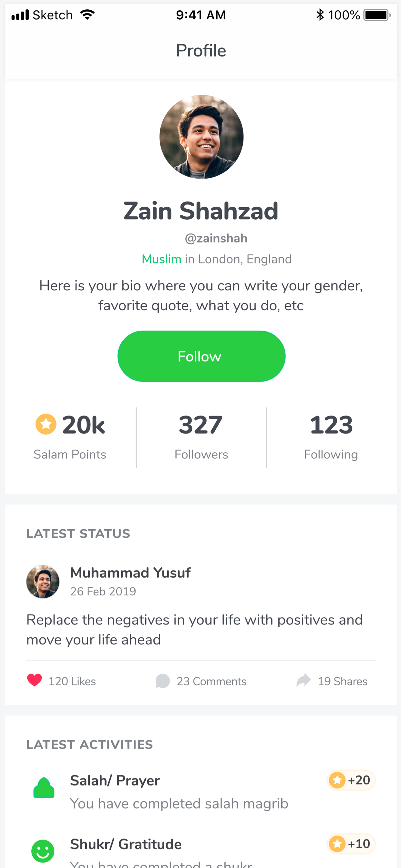This screenshot has height=868, width=401.
Task: Open the 123 Following list
Action: 331,437
